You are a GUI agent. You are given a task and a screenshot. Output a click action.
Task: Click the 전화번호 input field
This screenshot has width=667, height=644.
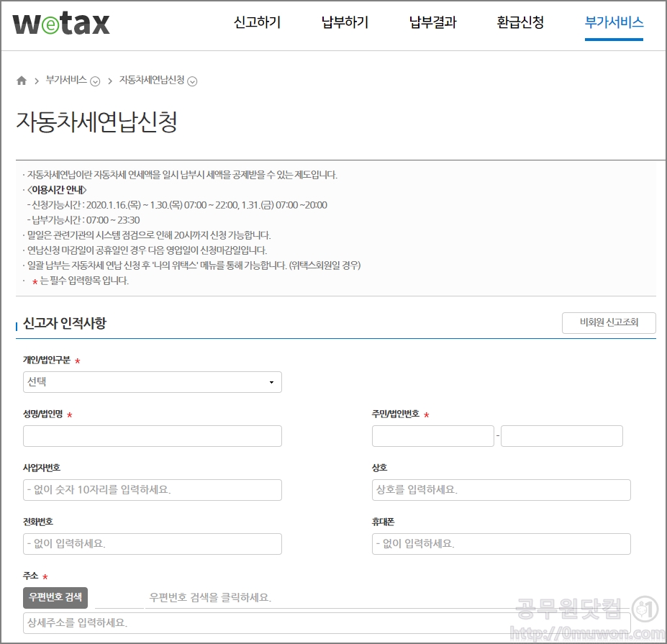pos(151,544)
